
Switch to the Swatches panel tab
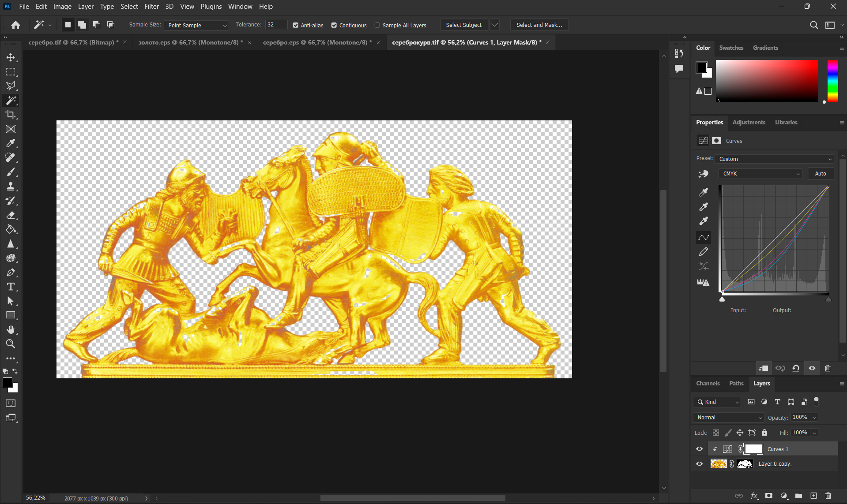tap(731, 48)
